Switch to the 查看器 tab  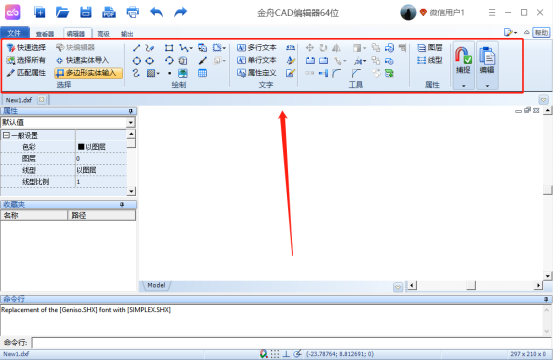[45, 34]
